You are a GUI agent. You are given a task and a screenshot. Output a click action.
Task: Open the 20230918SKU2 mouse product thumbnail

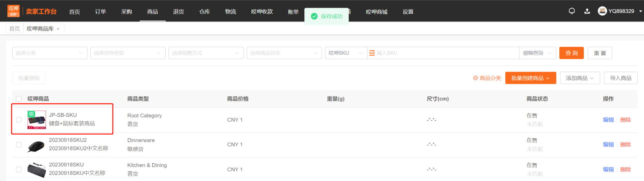click(x=36, y=145)
